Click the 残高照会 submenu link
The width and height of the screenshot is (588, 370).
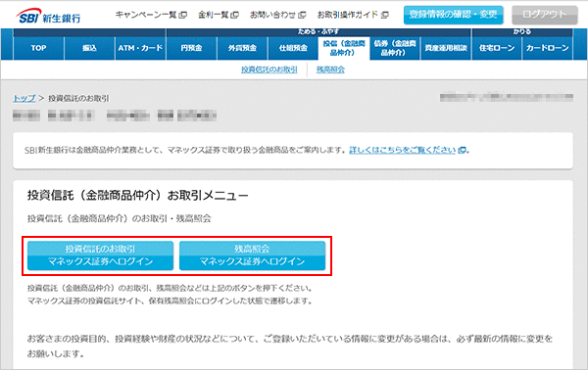click(x=330, y=69)
